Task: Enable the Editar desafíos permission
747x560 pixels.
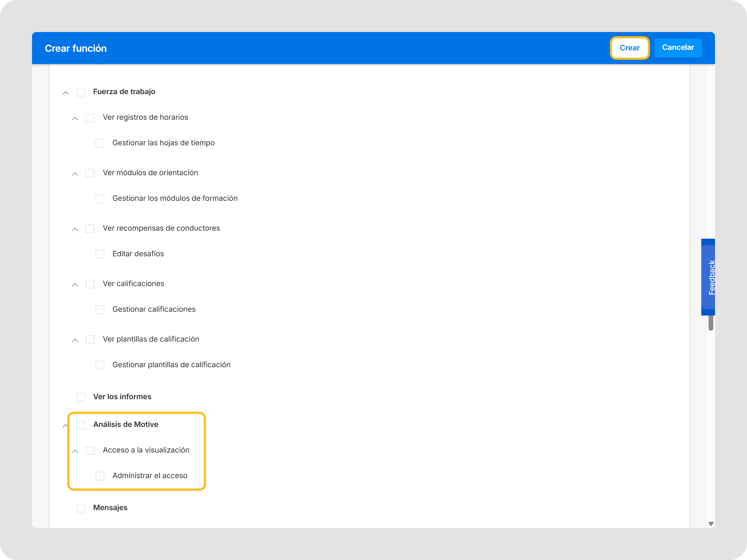Action: (100, 254)
